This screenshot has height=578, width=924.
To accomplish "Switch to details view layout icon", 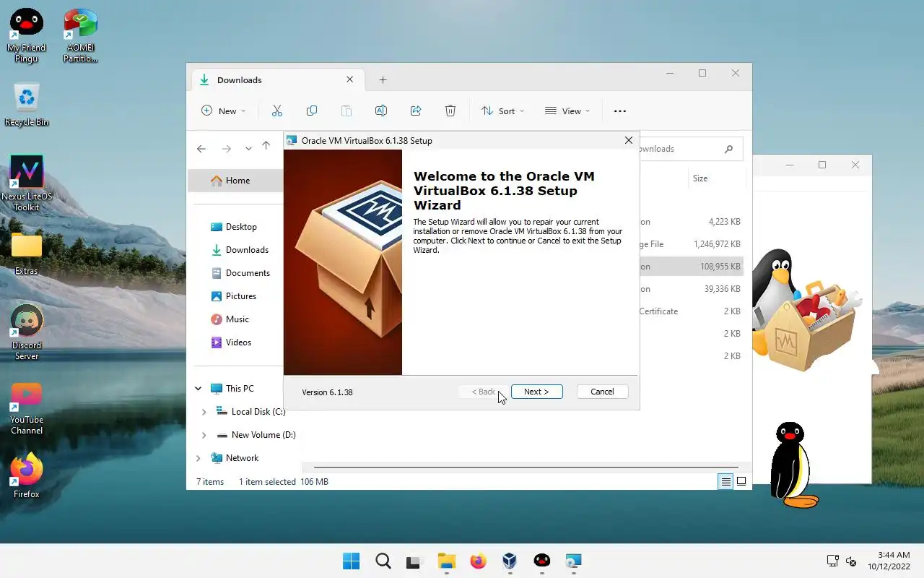I will pos(725,481).
